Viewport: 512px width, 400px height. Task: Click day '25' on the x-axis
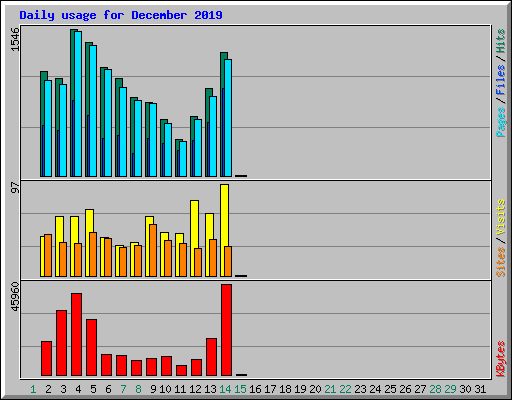[390, 389]
